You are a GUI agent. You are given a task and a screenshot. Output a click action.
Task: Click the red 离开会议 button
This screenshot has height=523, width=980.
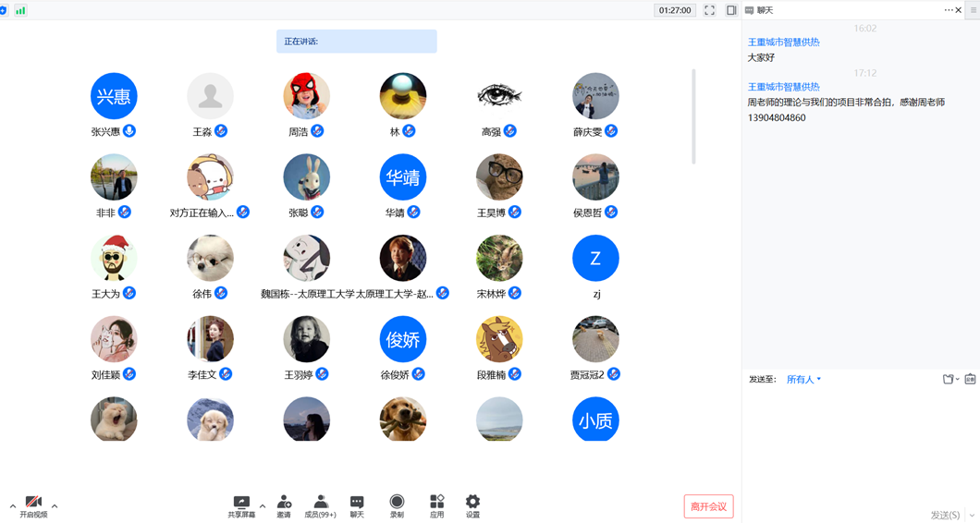(708, 506)
